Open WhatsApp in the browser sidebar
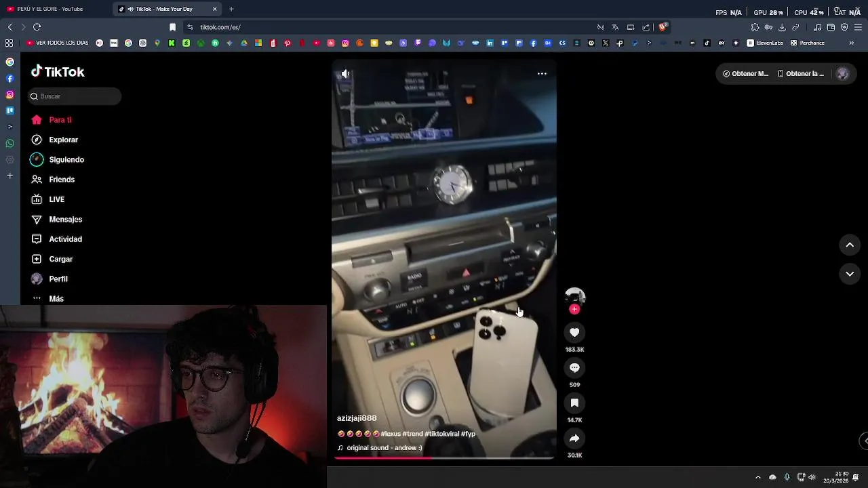This screenshot has height=488, width=868. [9, 144]
